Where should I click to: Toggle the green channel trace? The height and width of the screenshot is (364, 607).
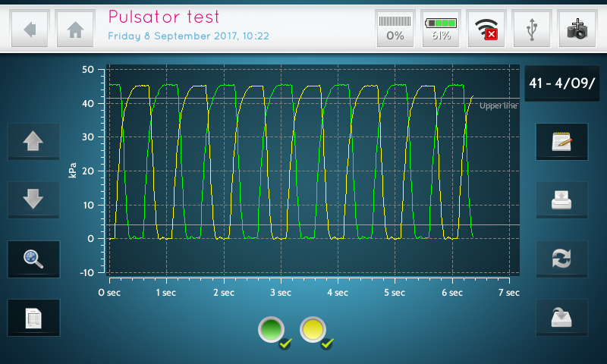[272, 330]
